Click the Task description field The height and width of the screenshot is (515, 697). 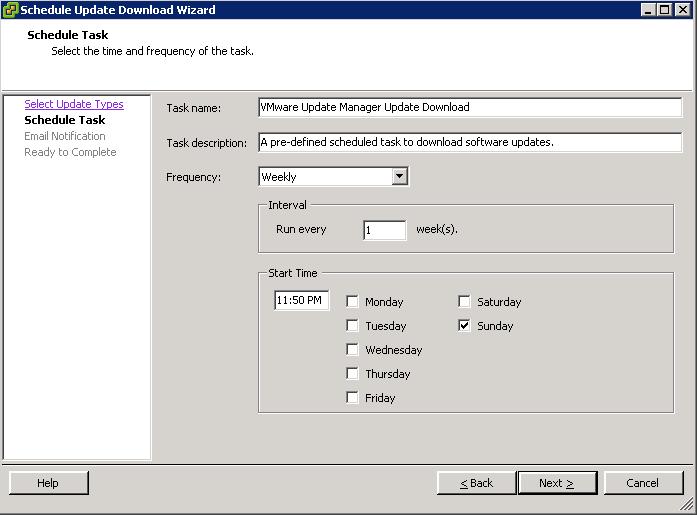coord(470,142)
